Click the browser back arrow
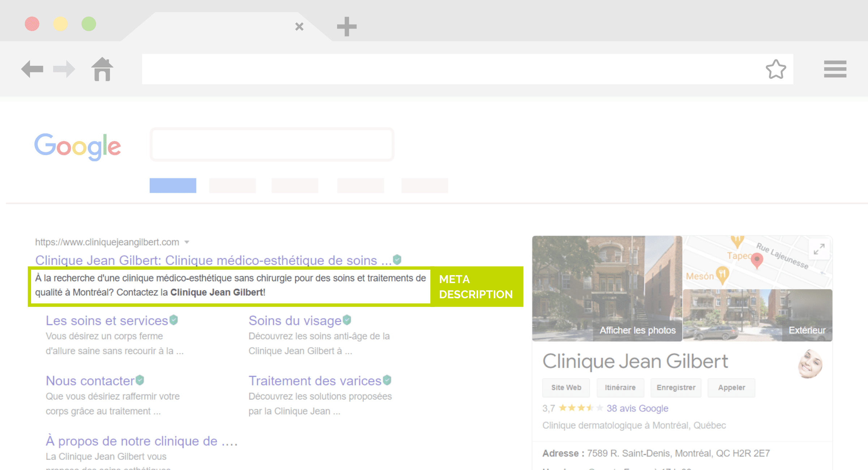Screen dimensions: 868x470 click(33, 69)
